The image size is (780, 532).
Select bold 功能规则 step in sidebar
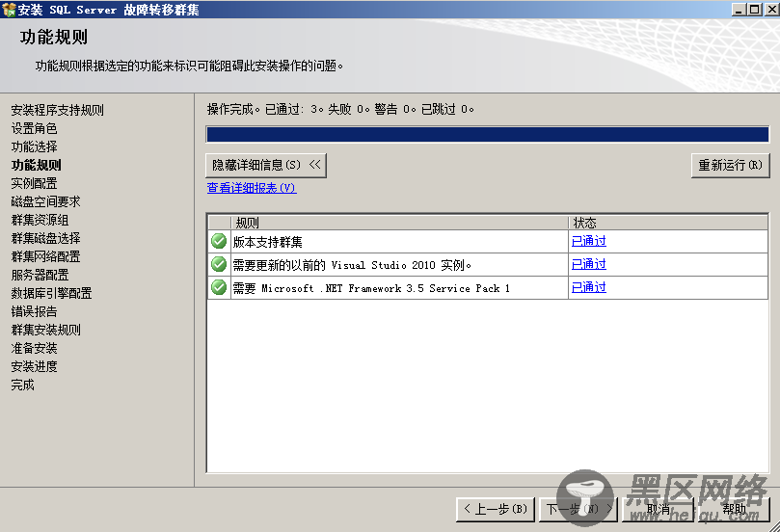(37, 165)
